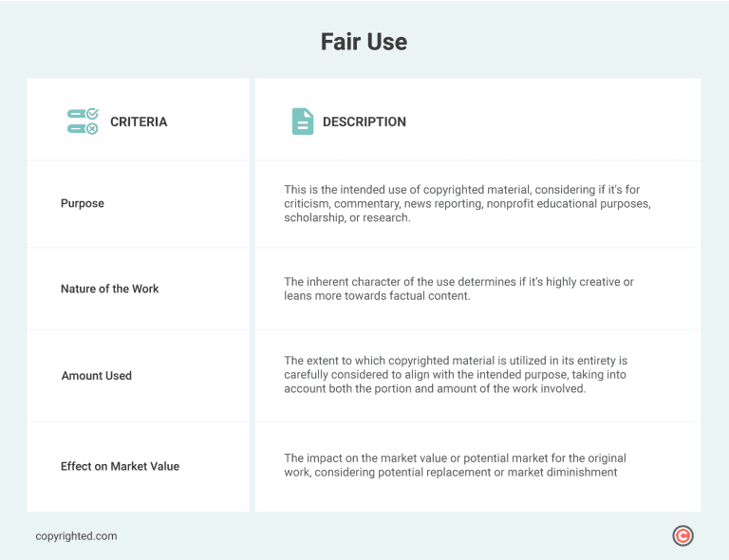This screenshot has width=729, height=560.
Task: Select the Purpose criteria row label
Action: (83, 203)
